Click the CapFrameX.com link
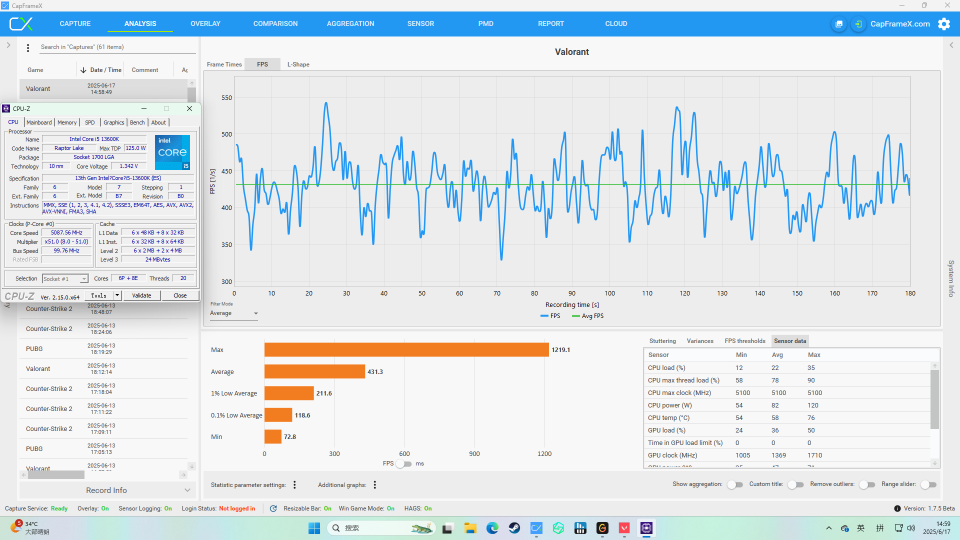 point(900,24)
